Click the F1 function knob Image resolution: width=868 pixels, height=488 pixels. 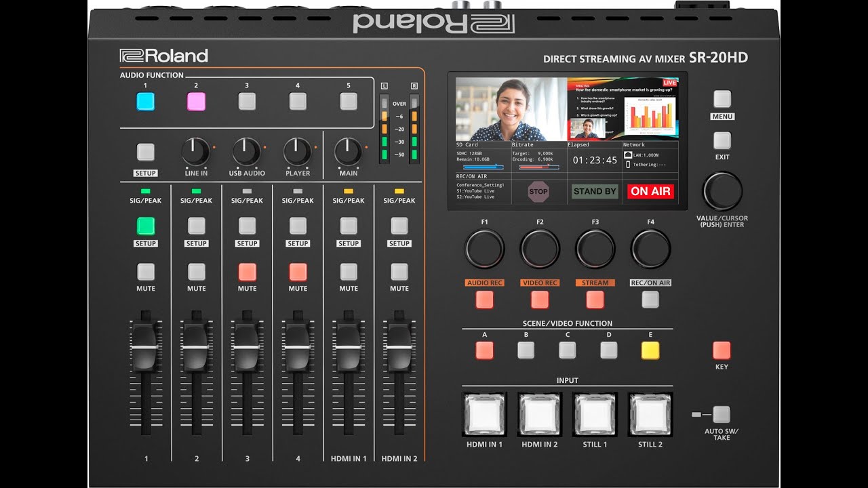pos(484,249)
